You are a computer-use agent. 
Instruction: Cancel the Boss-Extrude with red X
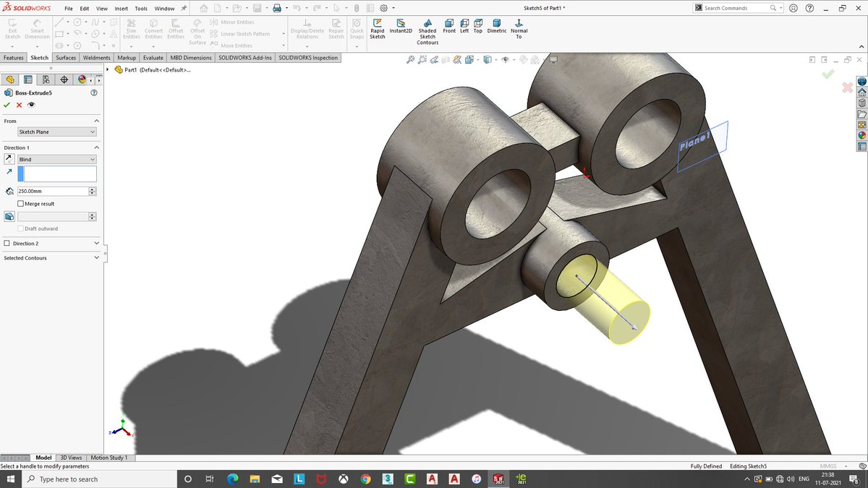pos(20,105)
